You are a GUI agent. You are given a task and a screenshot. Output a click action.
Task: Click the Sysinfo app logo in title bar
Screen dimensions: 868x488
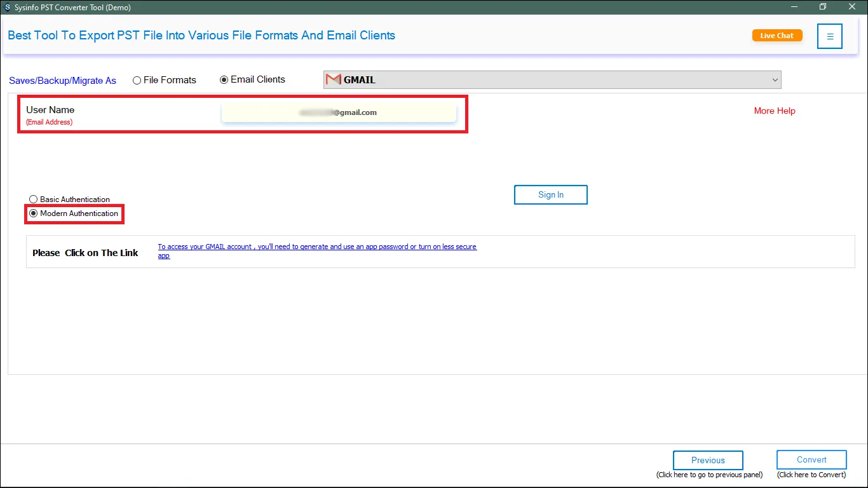click(x=7, y=7)
